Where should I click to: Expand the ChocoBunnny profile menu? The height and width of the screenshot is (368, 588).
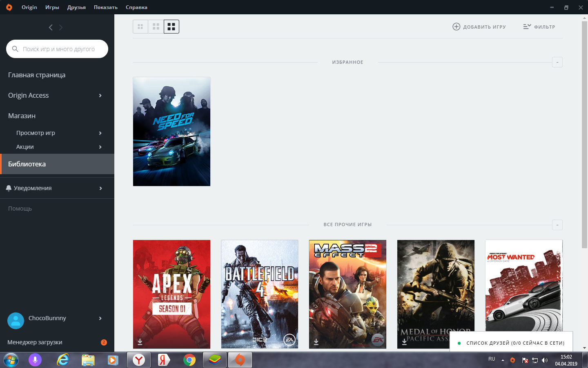[x=100, y=318]
